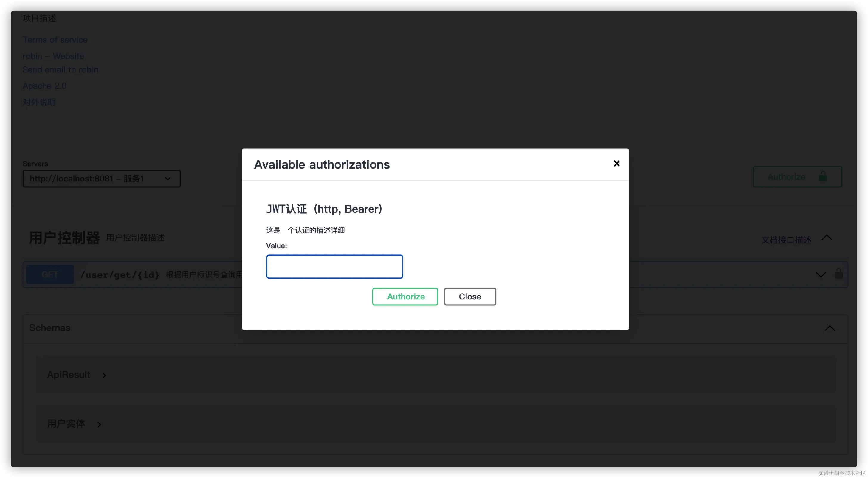Close the authorizations dialog with the X icon

pyautogui.click(x=616, y=163)
